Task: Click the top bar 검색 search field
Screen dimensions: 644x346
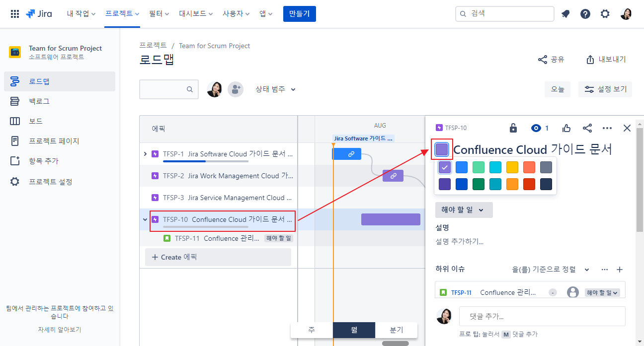Action: click(x=505, y=14)
